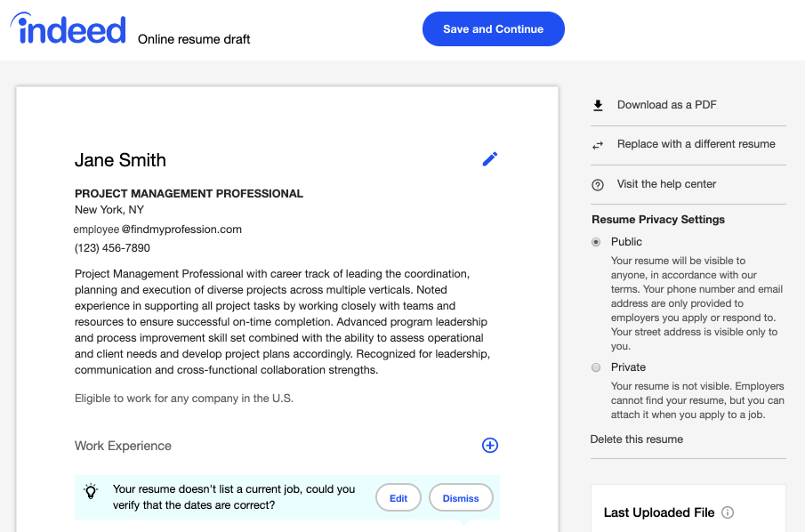Click the pencil edit icon beside Jane Smith
The height and width of the screenshot is (532, 805).
pyautogui.click(x=489, y=159)
